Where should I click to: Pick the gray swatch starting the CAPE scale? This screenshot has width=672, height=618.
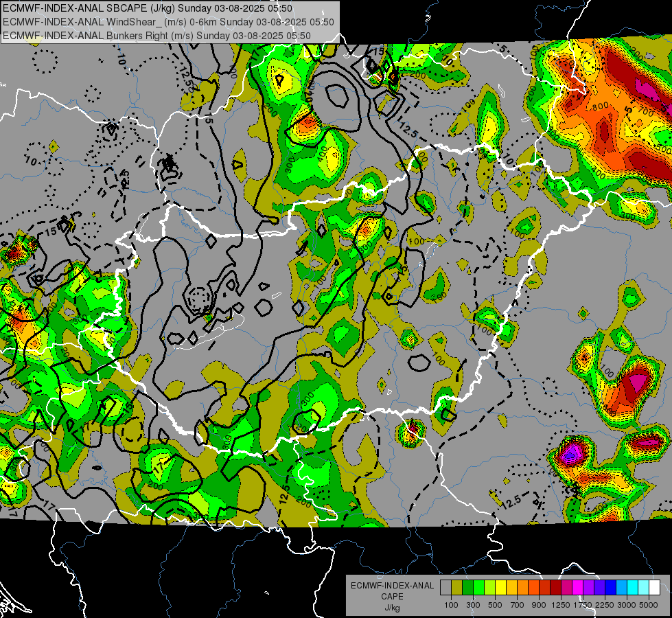445,588
